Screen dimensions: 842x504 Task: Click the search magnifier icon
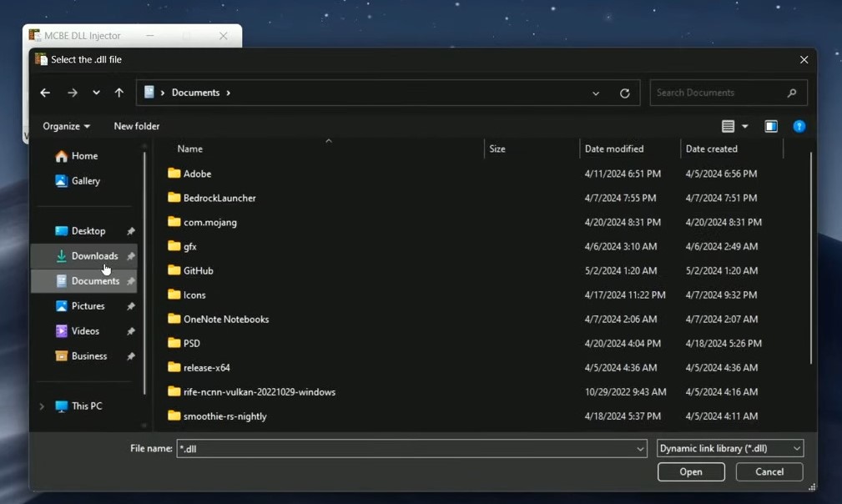[792, 93]
